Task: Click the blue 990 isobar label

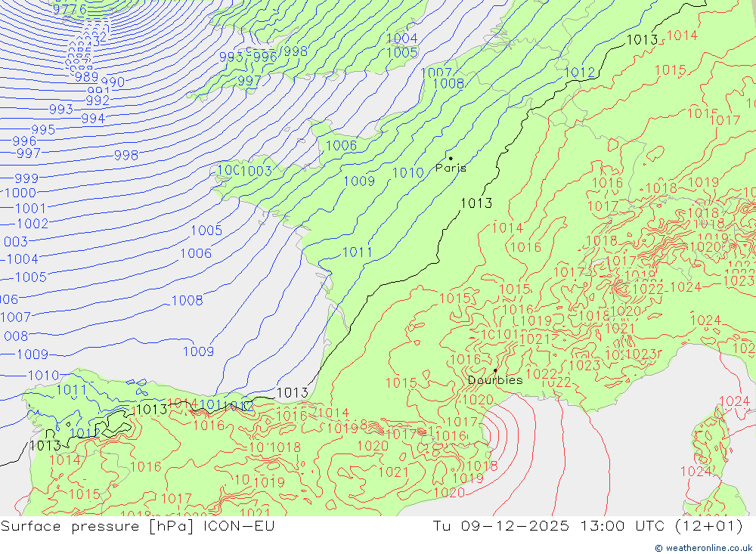Action: [113, 82]
